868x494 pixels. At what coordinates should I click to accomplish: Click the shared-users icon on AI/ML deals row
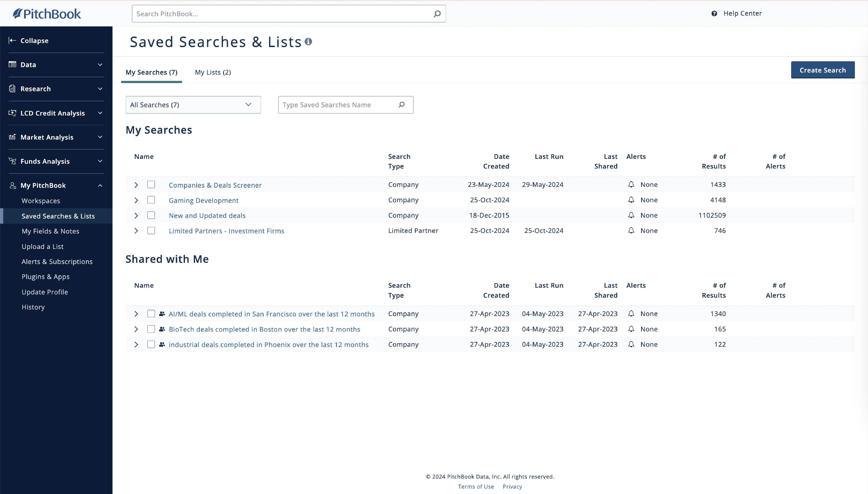pyautogui.click(x=162, y=314)
